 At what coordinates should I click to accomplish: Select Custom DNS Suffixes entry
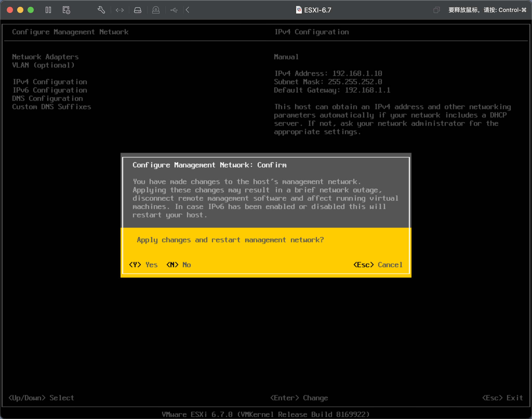[51, 107]
